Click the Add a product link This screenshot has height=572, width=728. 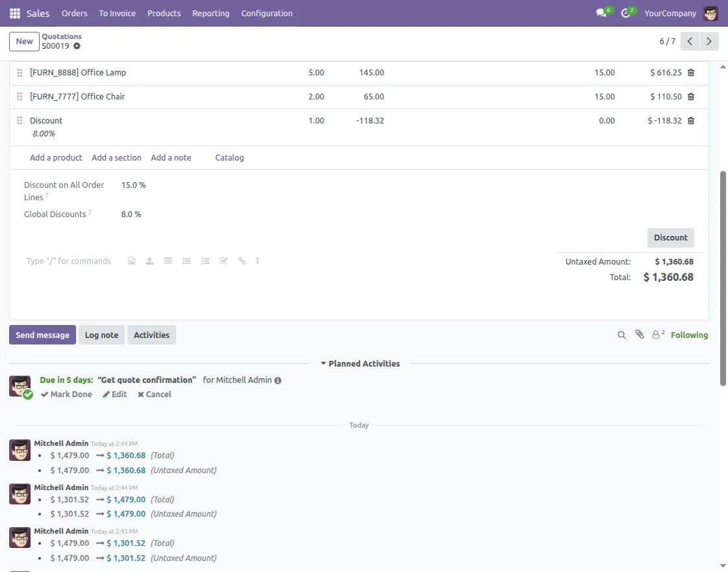pos(56,158)
